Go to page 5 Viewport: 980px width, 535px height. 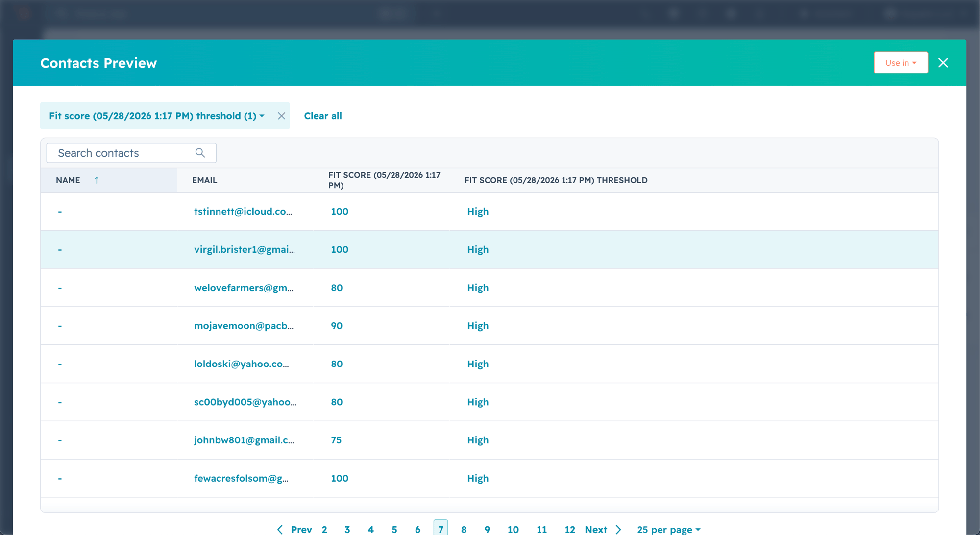tap(394, 529)
